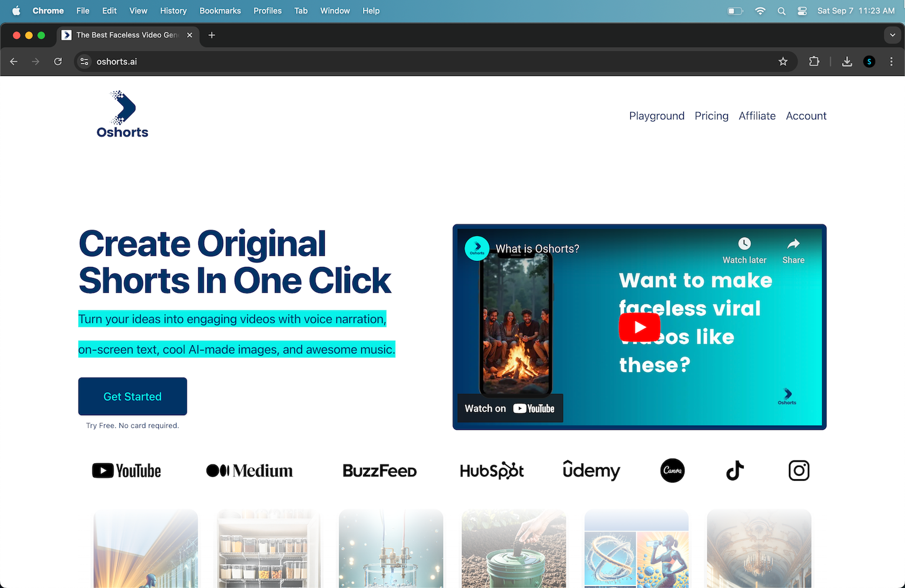Open the Bookmarks menu
Screen dimensions: 905x588
pos(220,11)
